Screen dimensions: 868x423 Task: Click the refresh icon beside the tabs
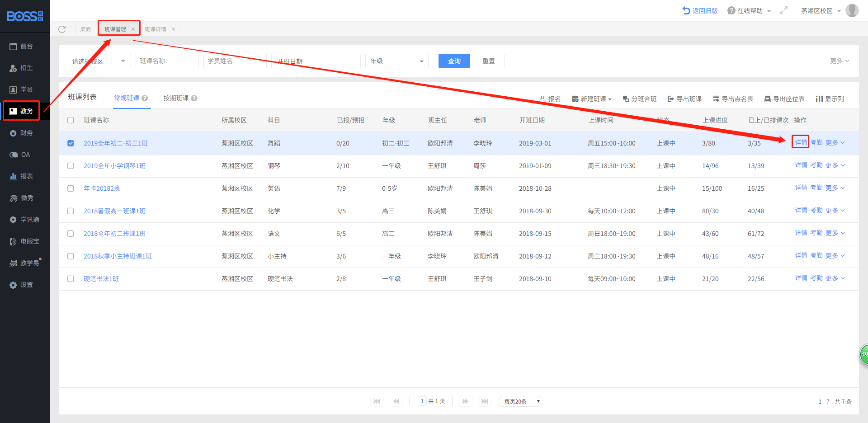62,29
